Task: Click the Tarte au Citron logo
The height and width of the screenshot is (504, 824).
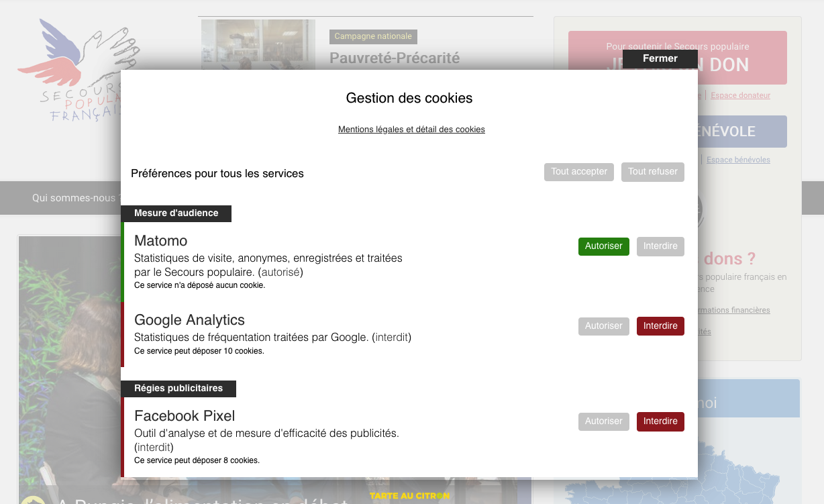Action: tap(409, 497)
